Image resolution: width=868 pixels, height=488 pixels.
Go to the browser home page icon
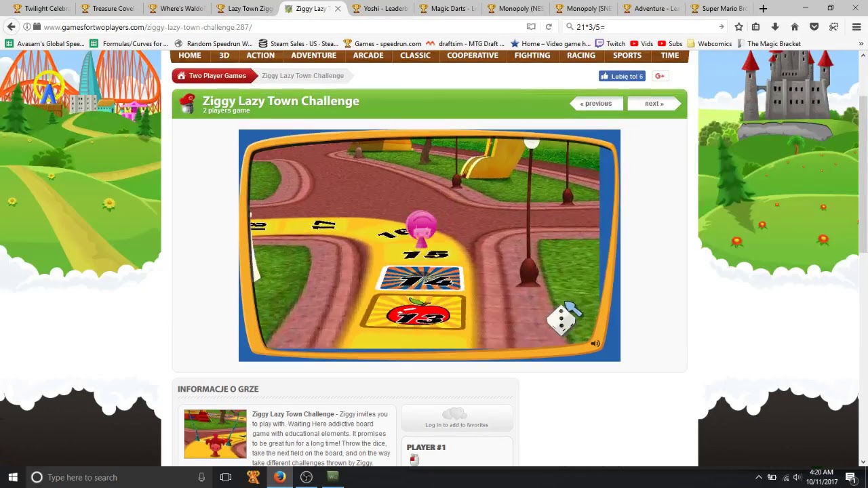tap(795, 27)
